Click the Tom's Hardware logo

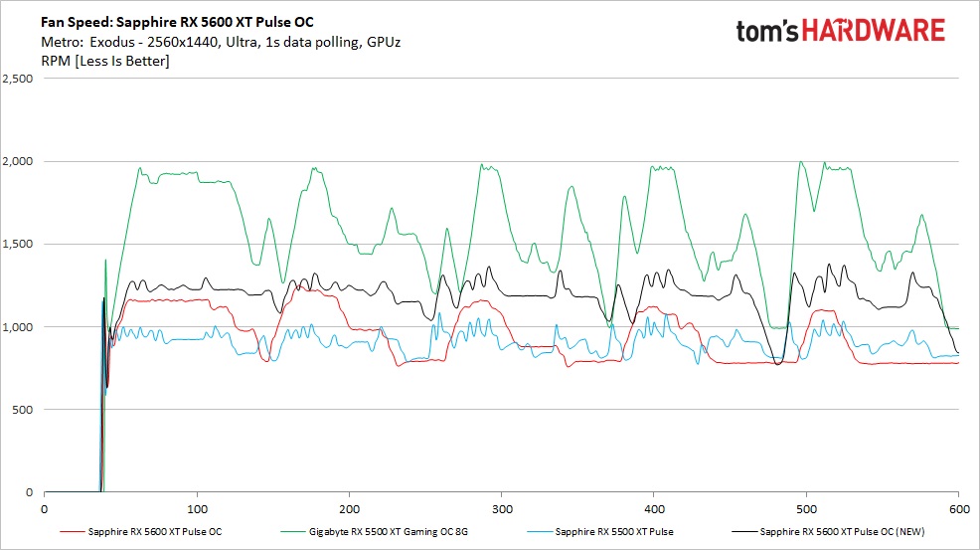tap(840, 30)
